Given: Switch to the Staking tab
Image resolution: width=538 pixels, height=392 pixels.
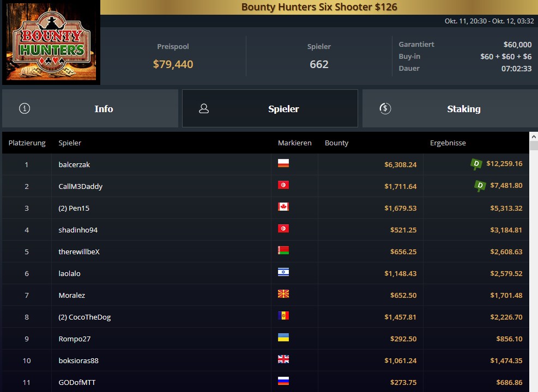Looking at the screenshot, I should [450, 109].
